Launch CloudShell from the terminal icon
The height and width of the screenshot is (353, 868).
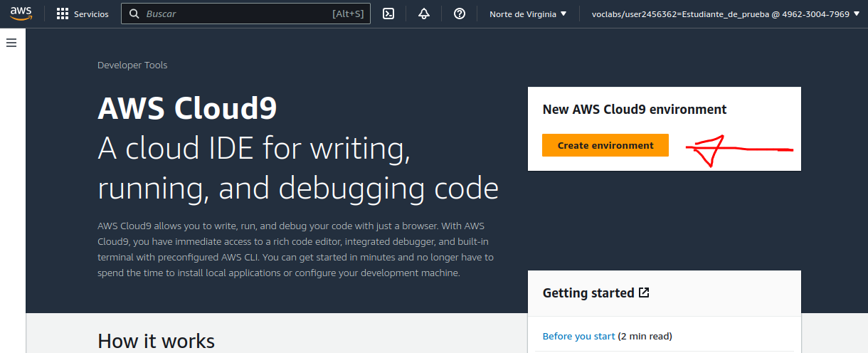click(x=388, y=14)
